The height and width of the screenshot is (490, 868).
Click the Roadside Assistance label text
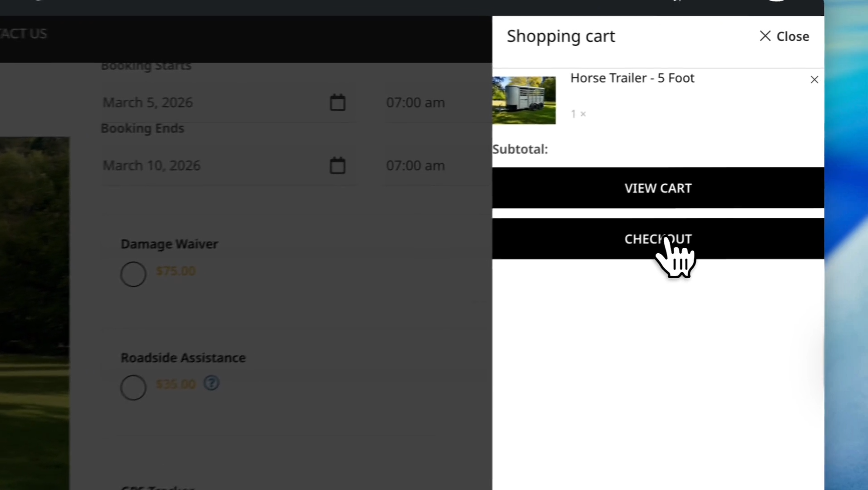[183, 358]
